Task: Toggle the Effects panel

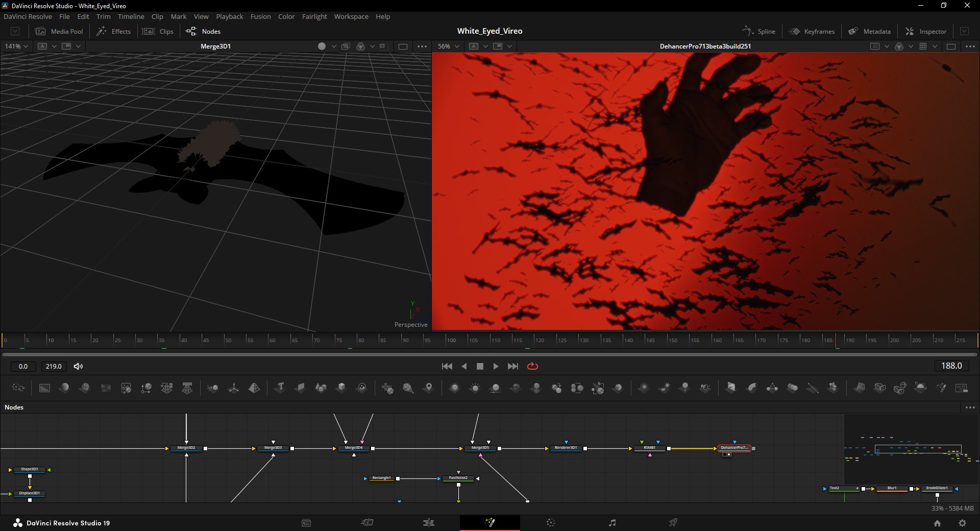Action: point(114,31)
